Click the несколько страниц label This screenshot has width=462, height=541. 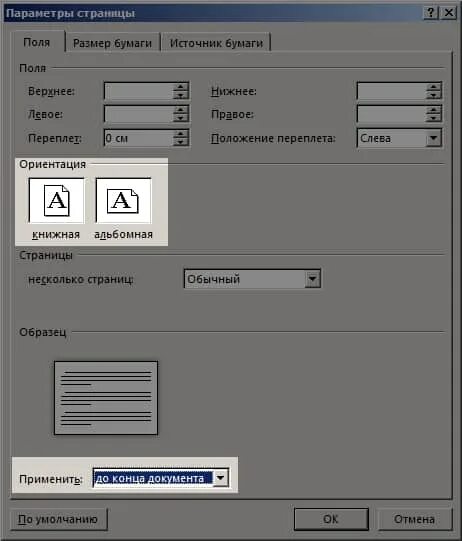(x=80, y=279)
